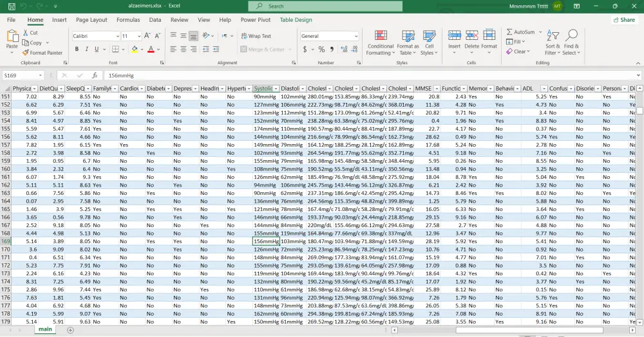This screenshot has height=337, width=644.
Task: Open Format as Table gallery
Action: (408, 42)
